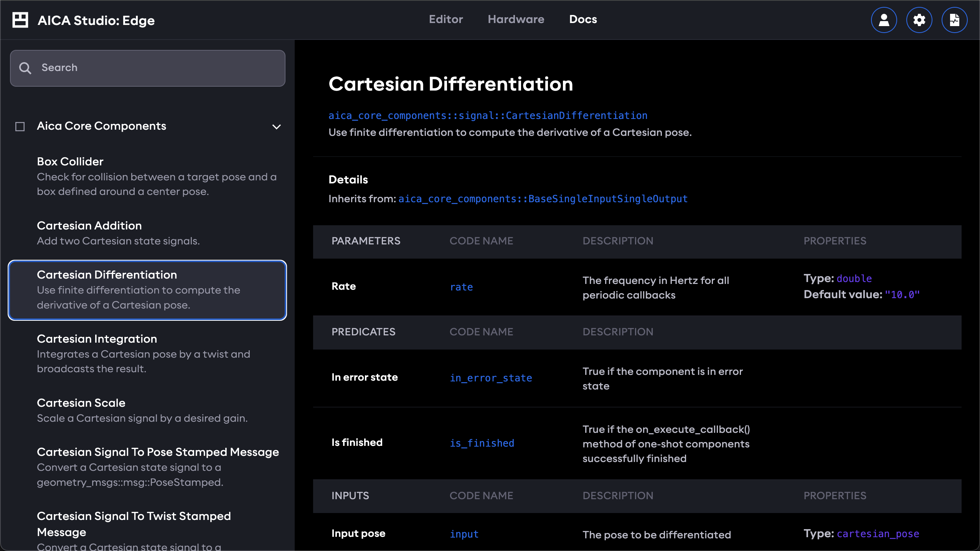The height and width of the screenshot is (551, 980).
Task: Click the PROPERTIES header in the PARAMETERS row
Action: point(835,241)
